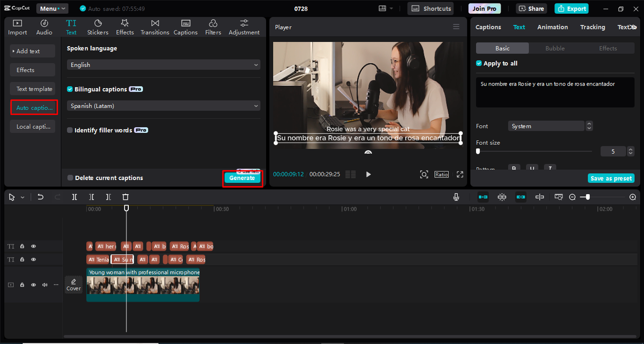Click the microphone Record voiceover icon
The image size is (644, 344).
(456, 197)
